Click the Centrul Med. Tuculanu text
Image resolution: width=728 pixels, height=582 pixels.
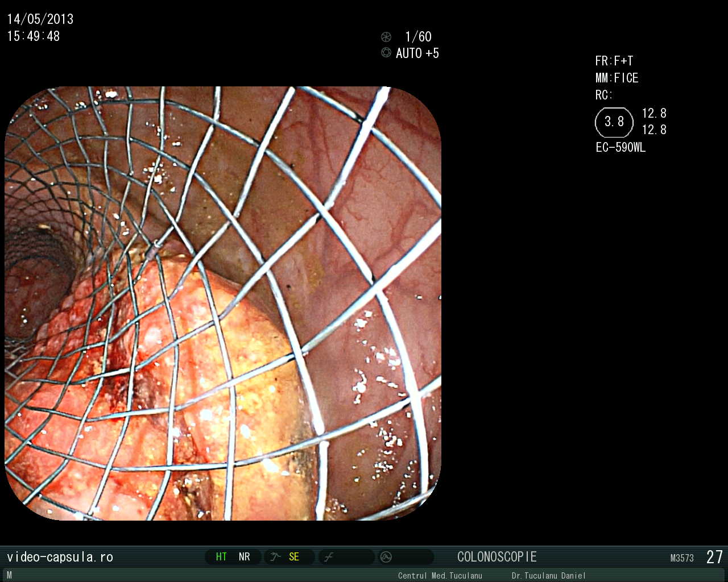click(x=440, y=576)
